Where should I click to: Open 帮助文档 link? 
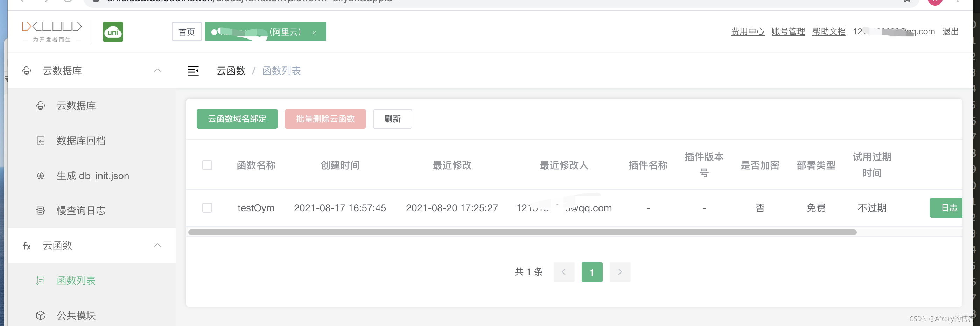click(829, 31)
